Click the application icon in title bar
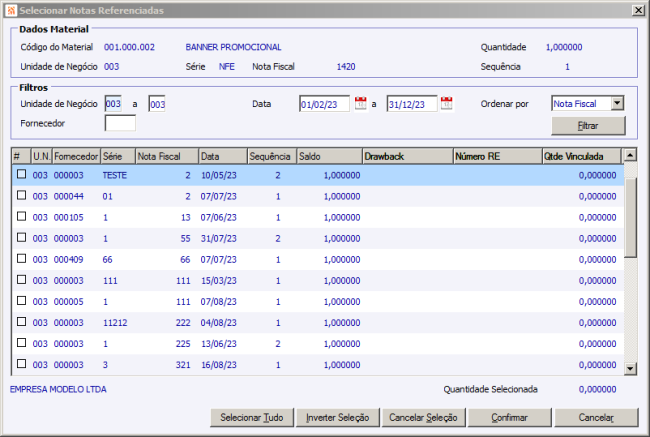The image size is (650, 437). pos(10,9)
